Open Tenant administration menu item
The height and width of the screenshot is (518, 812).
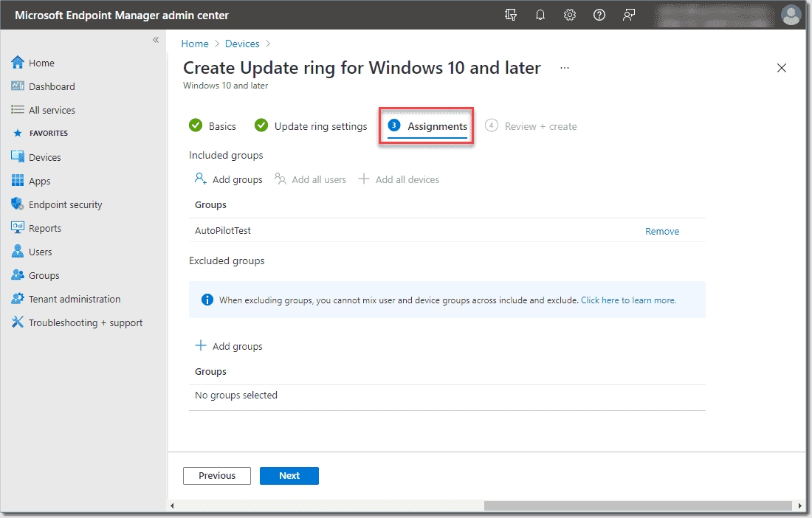(x=75, y=299)
